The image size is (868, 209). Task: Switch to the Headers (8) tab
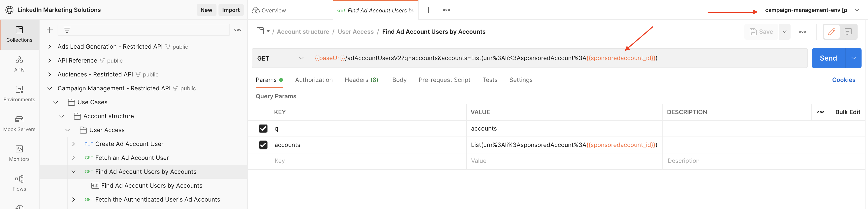click(x=361, y=80)
